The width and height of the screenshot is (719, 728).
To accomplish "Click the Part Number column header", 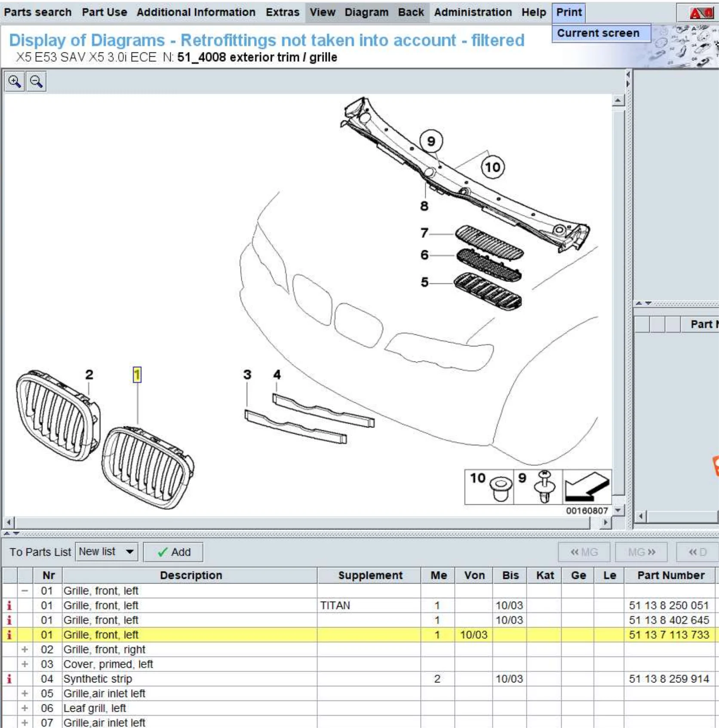I will click(670, 575).
